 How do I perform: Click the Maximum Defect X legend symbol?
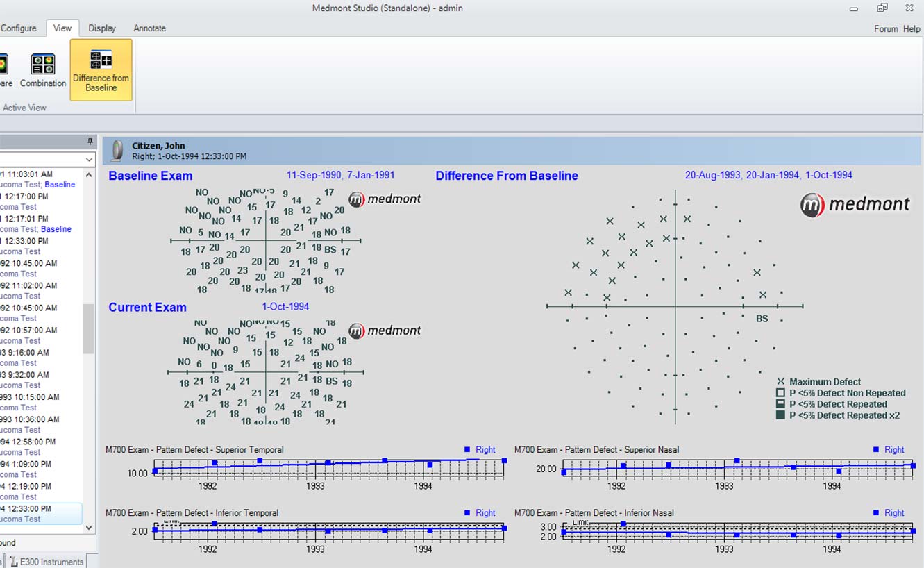[x=780, y=382]
